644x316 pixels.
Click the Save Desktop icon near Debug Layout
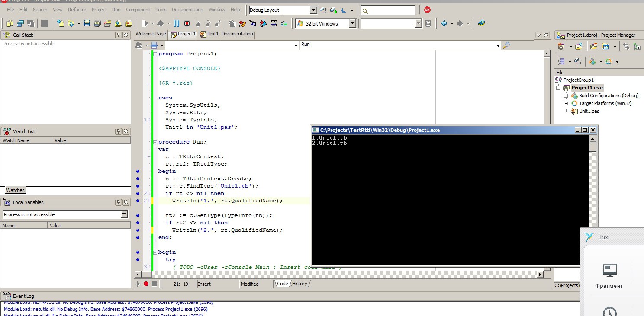323,10
